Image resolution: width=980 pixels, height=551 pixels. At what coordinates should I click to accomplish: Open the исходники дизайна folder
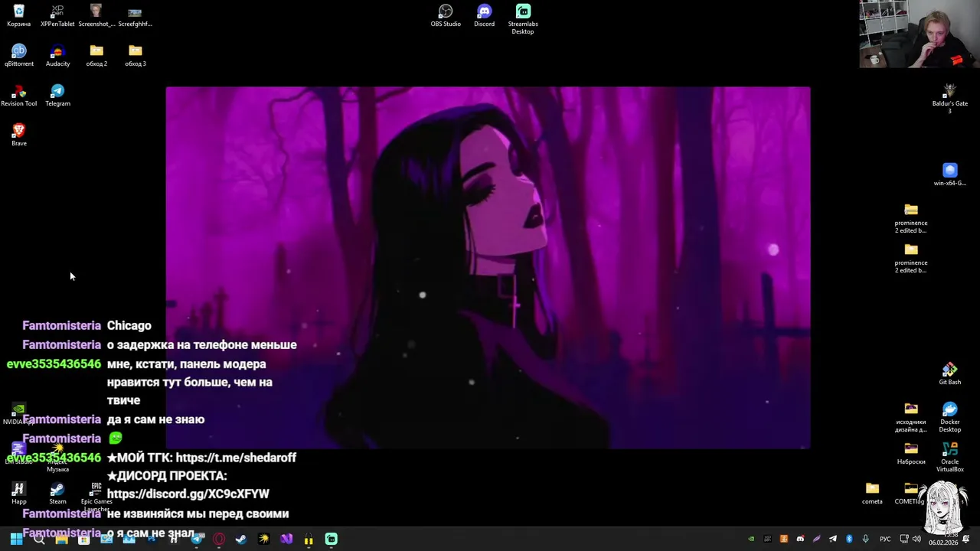(x=910, y=417)
